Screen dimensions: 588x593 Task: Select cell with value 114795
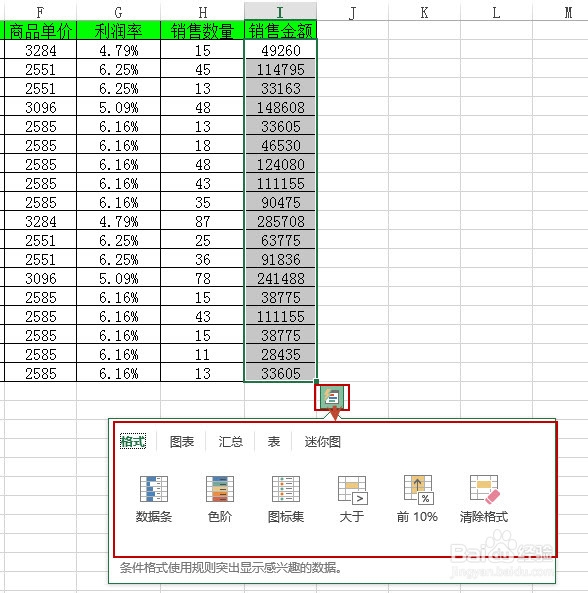(x=280, y=68)
